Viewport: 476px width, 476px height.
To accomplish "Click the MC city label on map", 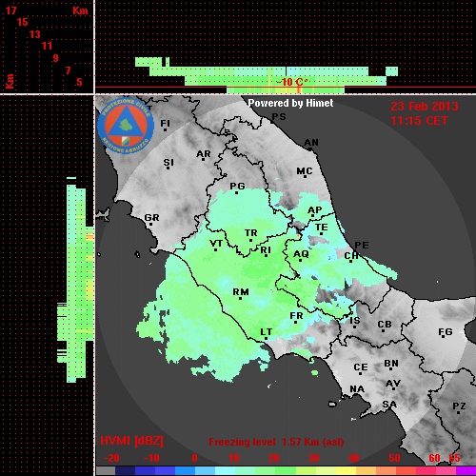I will (x=305, y=171).
